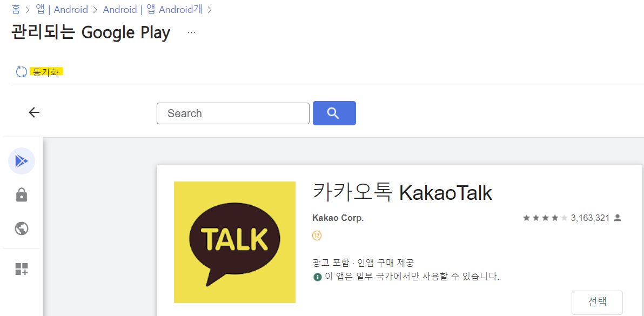Click the 일부 국가에서만 사용 notice text

coord(412,276)
